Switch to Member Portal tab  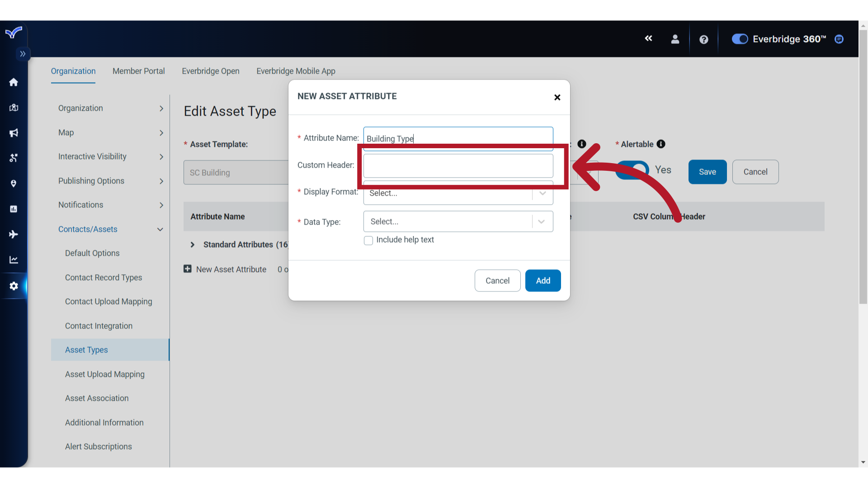click(x=138, y=71)
